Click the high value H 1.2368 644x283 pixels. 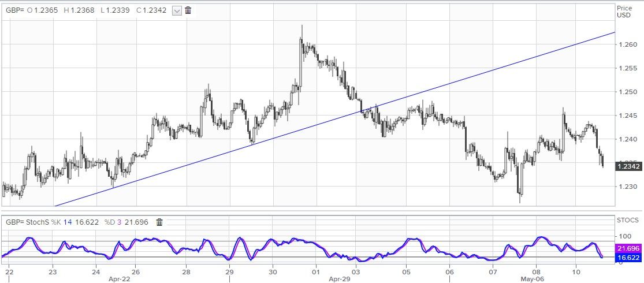coord(80,10)
